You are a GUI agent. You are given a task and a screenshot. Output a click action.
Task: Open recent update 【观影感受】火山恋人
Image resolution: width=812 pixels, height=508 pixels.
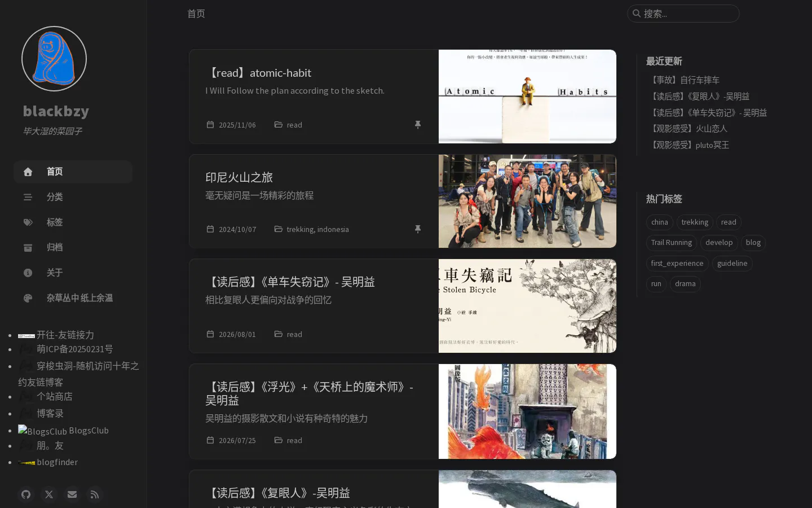coord(688,129)
